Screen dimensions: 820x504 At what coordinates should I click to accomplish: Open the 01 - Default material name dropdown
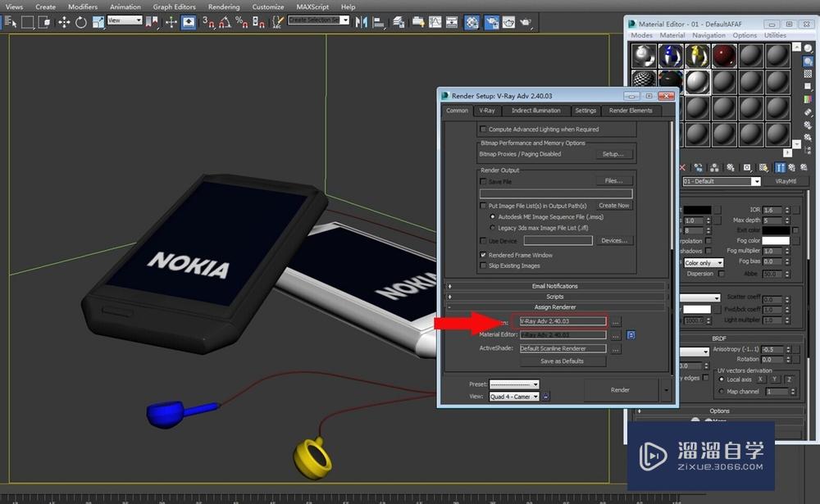coord(755,181)
